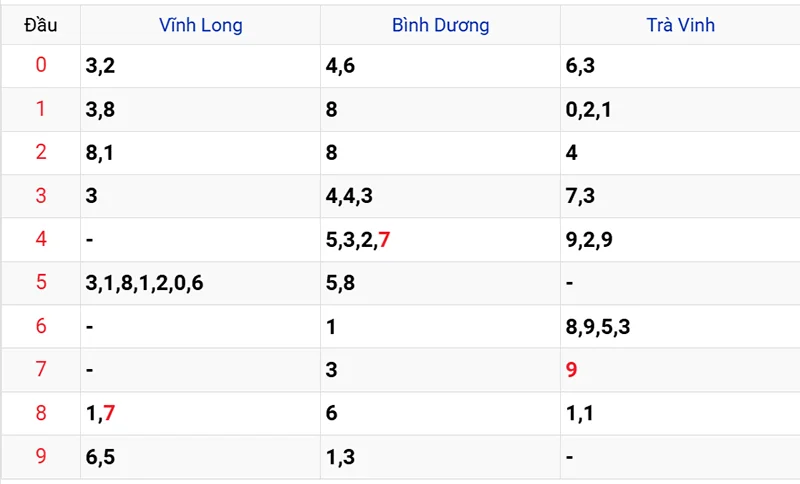Click Vĩnh Long cell showing 3,1,8,1,2,0,6
Screen dimensions: 800x484
pos(145,283)
